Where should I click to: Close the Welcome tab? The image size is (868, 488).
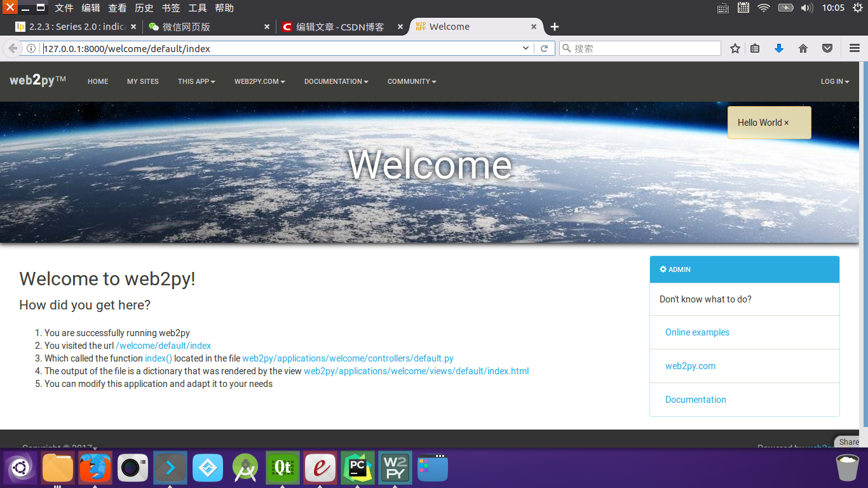tap(534, 27)
